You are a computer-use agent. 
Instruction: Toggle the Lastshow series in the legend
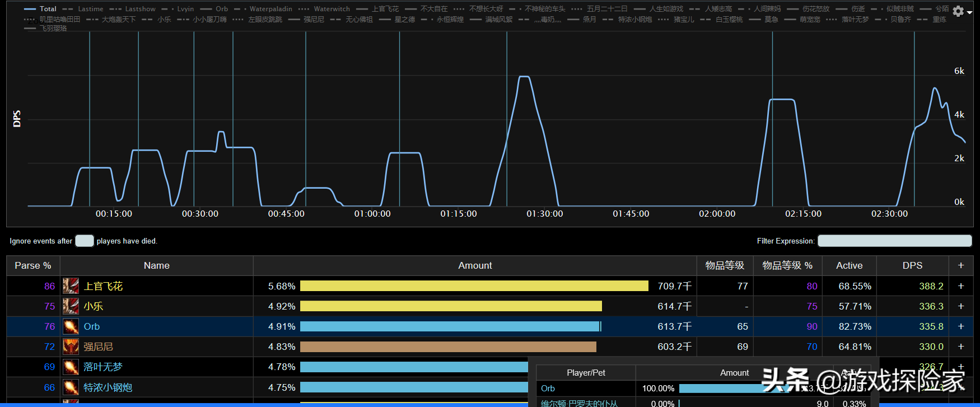pyautogui.click(x=133, y=9)
